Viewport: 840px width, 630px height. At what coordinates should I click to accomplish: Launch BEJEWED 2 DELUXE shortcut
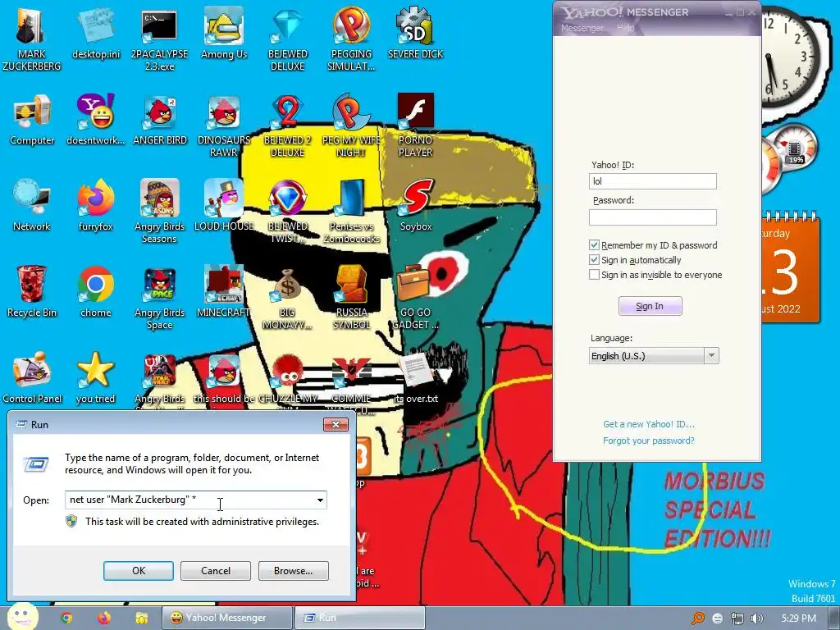click(288, 126)
